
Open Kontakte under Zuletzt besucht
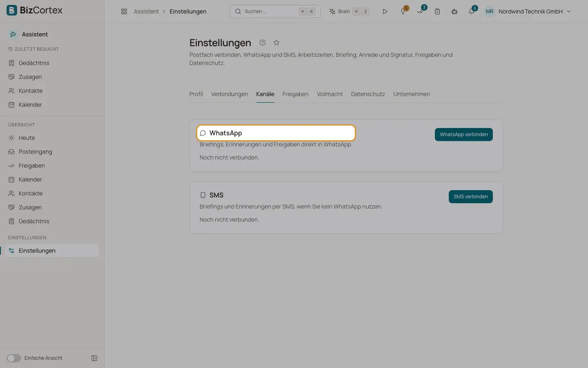coord(52,91)
